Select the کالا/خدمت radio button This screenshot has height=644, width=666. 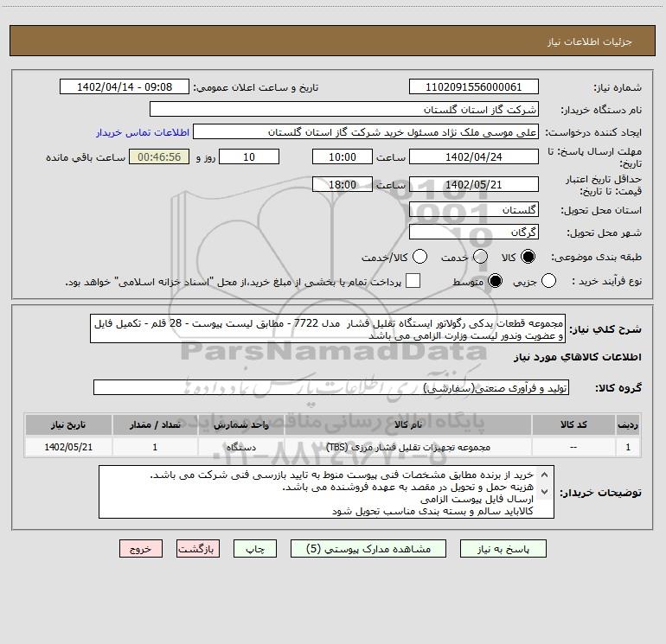pos(419,257)
